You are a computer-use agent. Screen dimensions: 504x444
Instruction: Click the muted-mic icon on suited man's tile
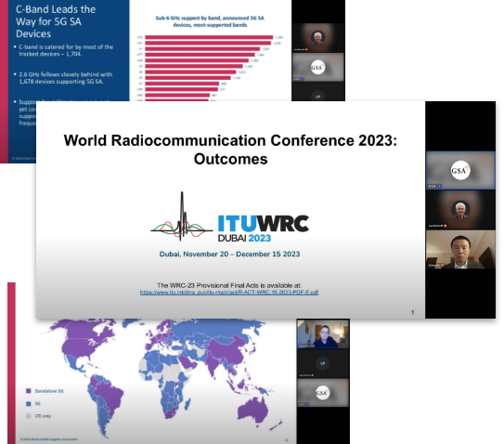click(443, 266)
